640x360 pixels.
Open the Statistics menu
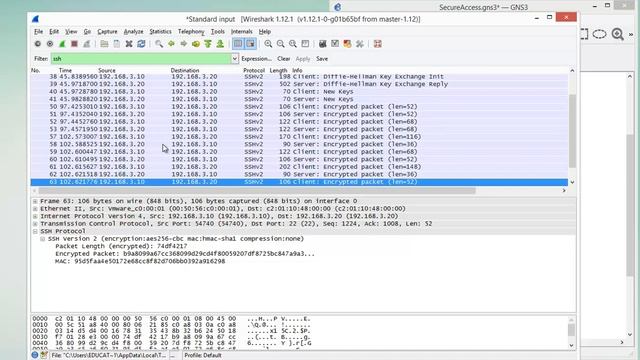click(160, 31)
